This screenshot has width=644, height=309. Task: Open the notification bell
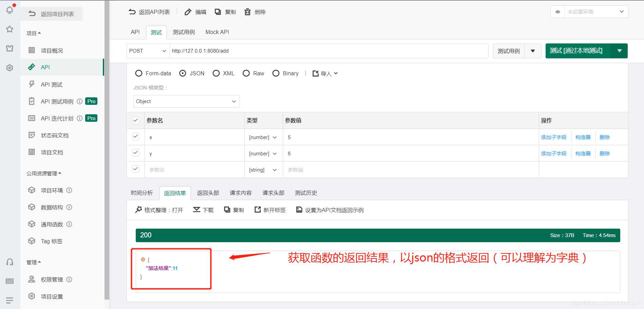(10, 10)
